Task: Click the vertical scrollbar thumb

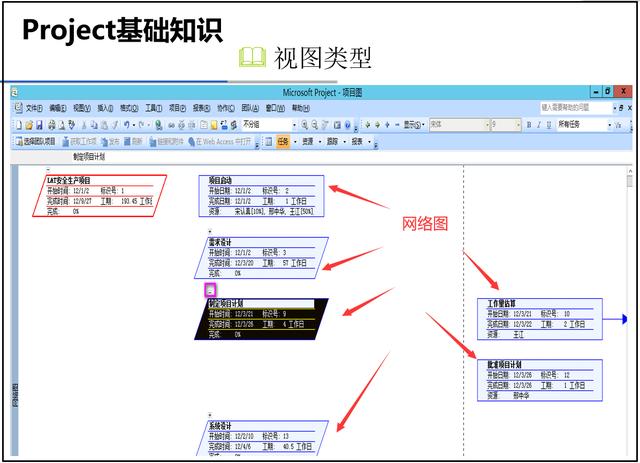Action: [x=629, y=181]
